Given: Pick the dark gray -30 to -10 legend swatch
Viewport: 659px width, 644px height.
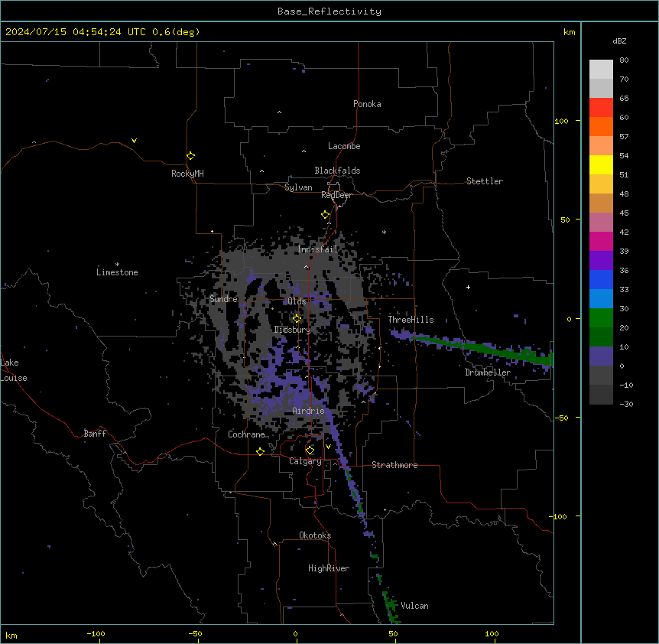Looking at the screenshot, I should click(x=601, y=395).
